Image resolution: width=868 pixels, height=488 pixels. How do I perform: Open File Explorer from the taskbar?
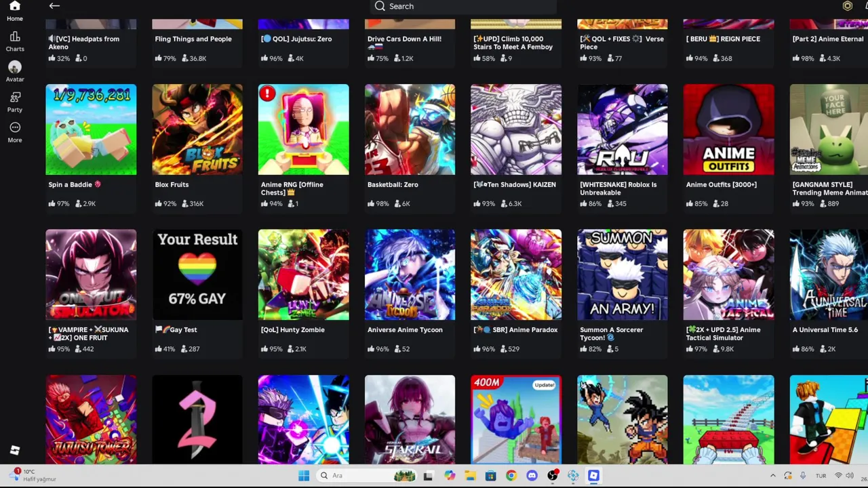[469, 476]
